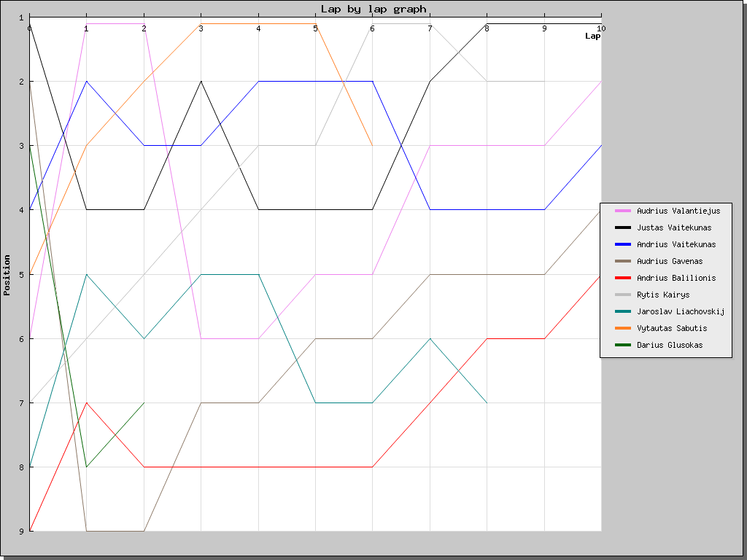Click the gray Rytis Kairys legend swatch
The image size is (747, 560).
pos(623,295)
